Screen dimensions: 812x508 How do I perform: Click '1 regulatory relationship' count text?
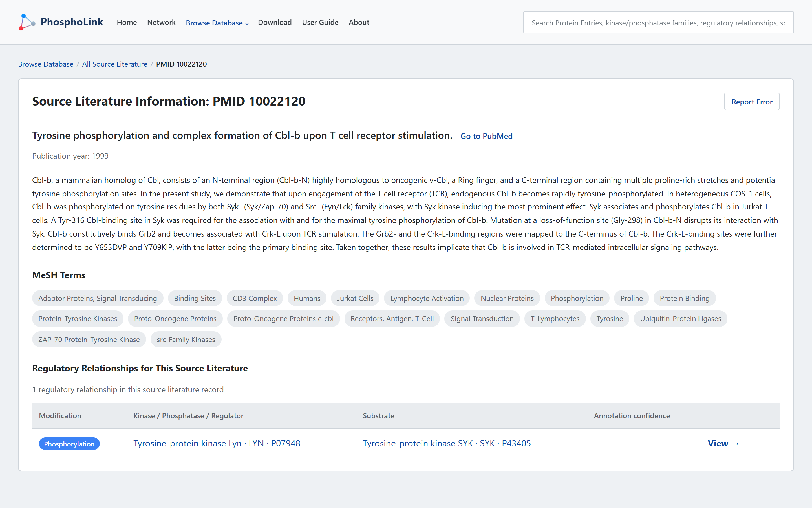pyautogui.click(x=128, y=389)
